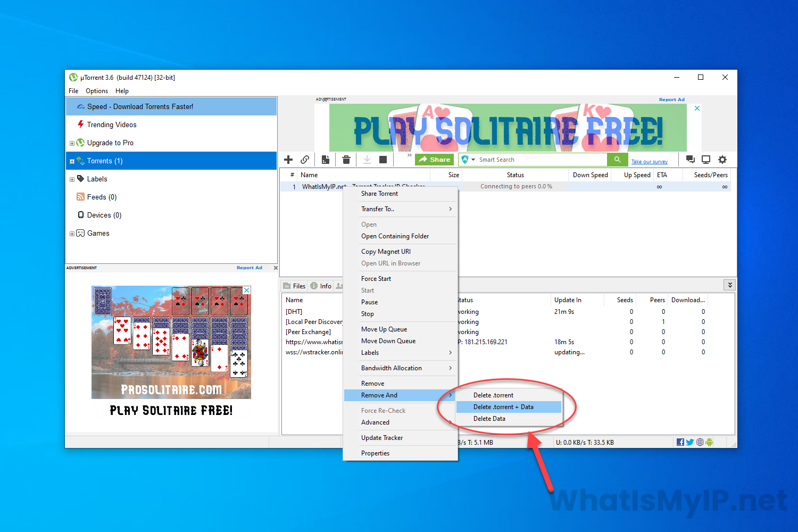Choose Open Containing Folder

401,236
